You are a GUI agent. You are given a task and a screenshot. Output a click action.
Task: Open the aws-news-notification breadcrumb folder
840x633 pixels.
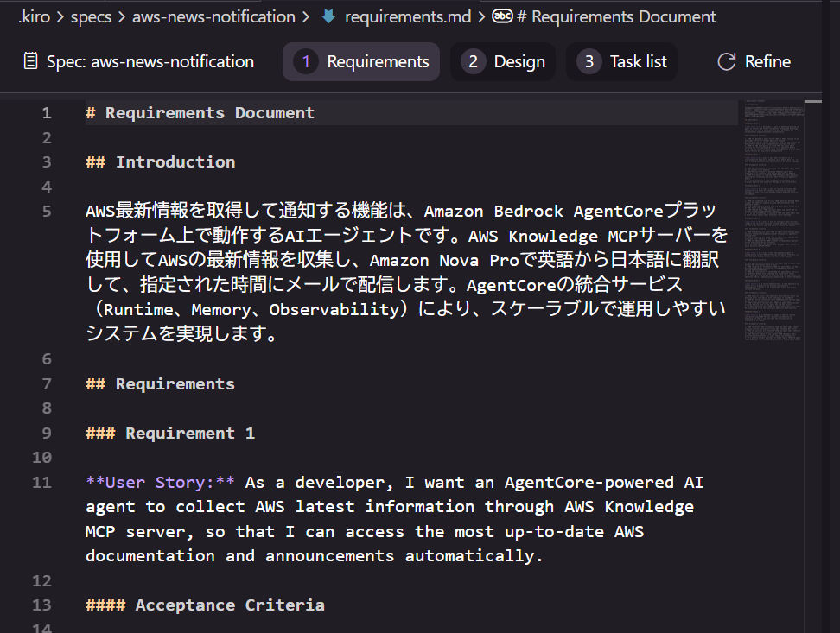213,16
